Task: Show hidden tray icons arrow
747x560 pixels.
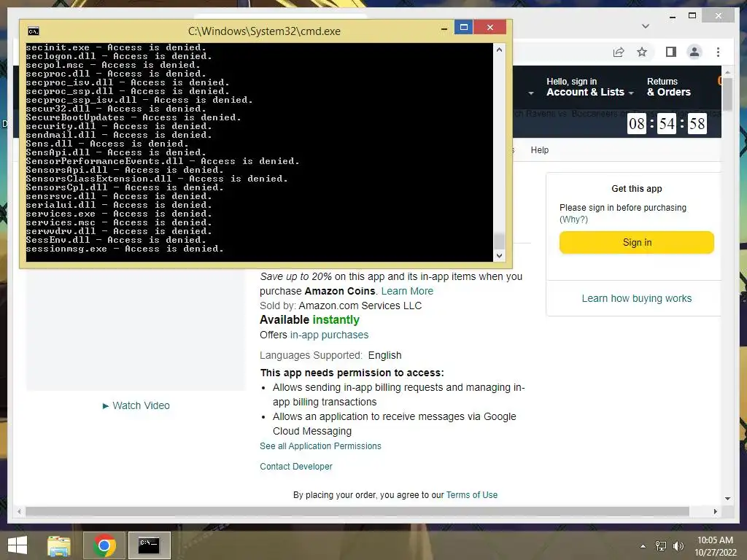Action: 643,546
